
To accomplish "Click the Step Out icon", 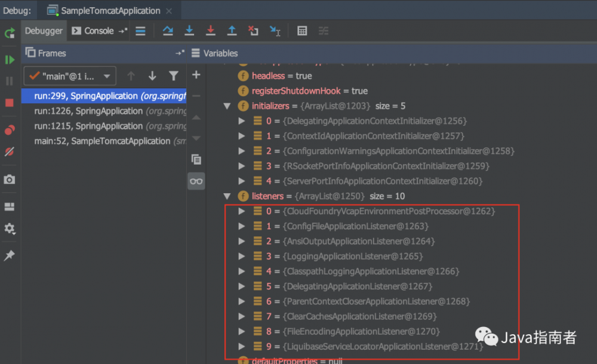I will (x=232, y=30).
